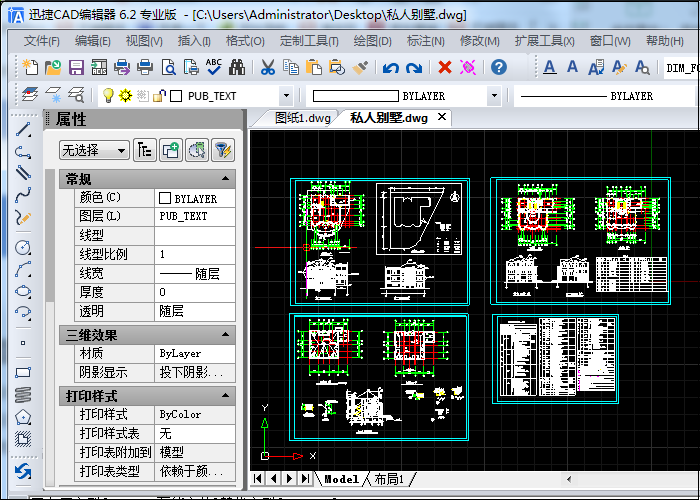Select the Polyline tool
Screen dimensions: 700x500
click(23, 152)
